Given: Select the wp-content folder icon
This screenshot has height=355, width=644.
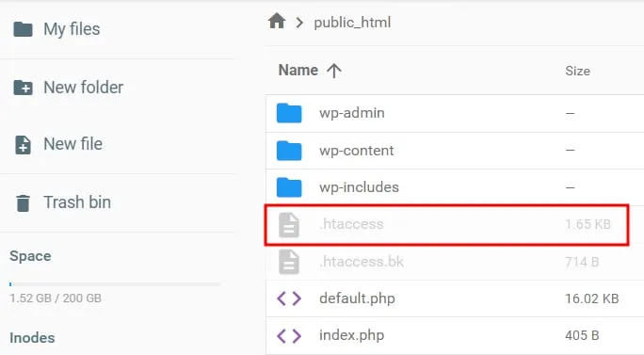Looking at the screenshot, I should point(289,151).
